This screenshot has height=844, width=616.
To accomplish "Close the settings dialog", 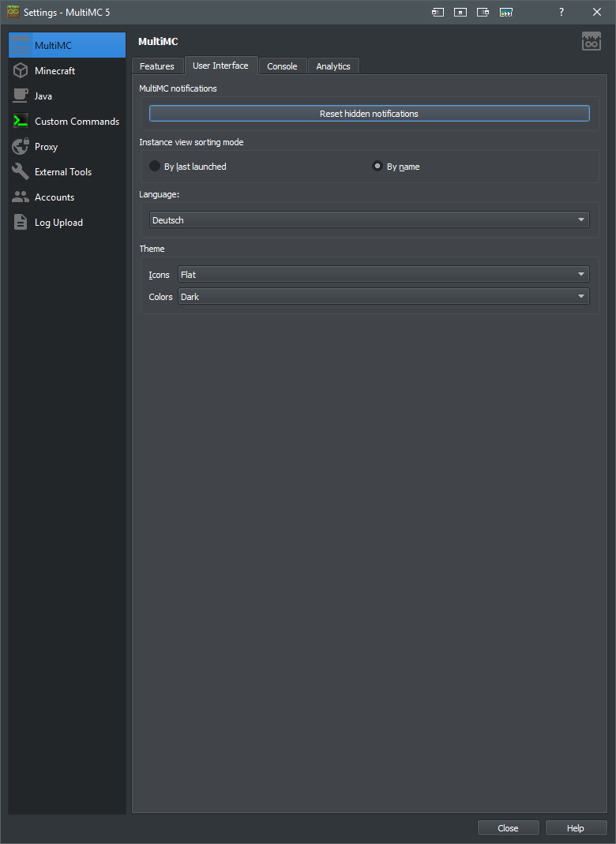I will tap(508, 827).
